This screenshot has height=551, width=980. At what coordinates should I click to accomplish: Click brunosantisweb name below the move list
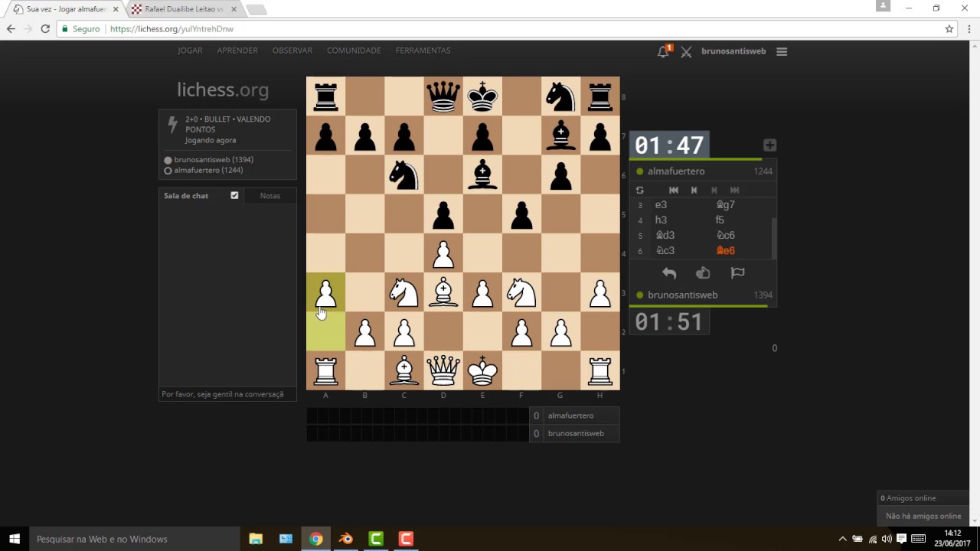[x=682, y=295]
